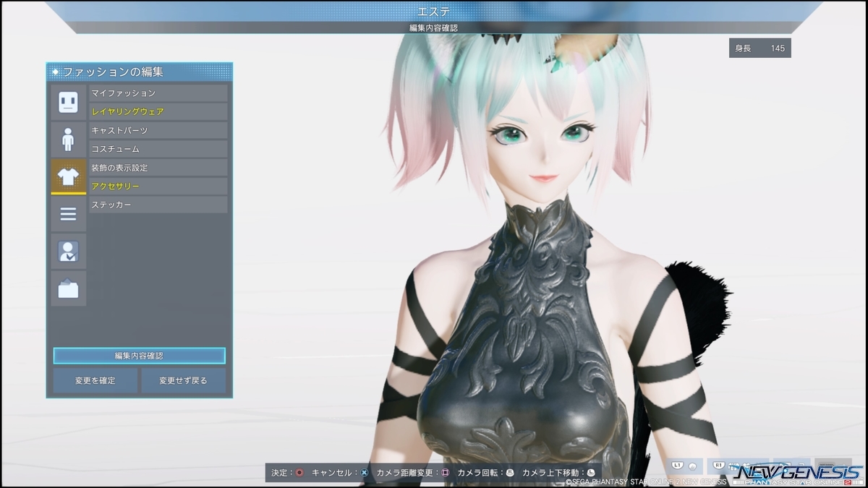This screenshot has width=868, height=488.
Task: Click the square button glyph beside カメラ距離変更
Action: pos(446,473)
